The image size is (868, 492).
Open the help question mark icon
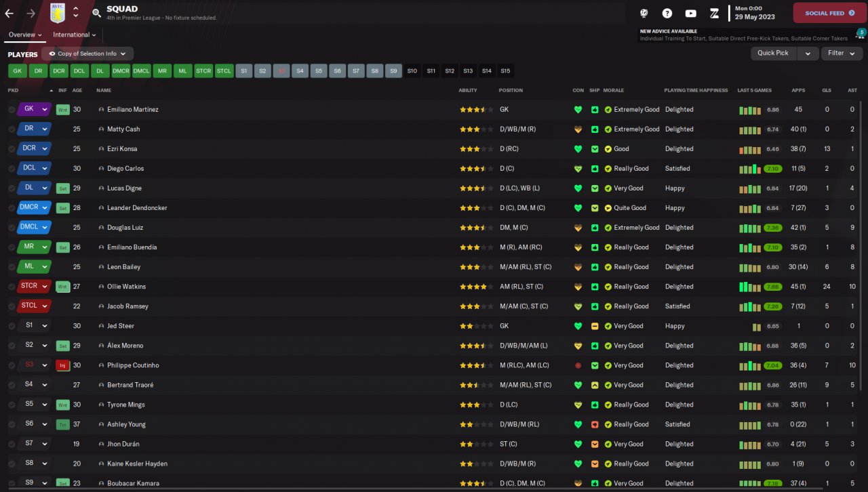point(667,13)
